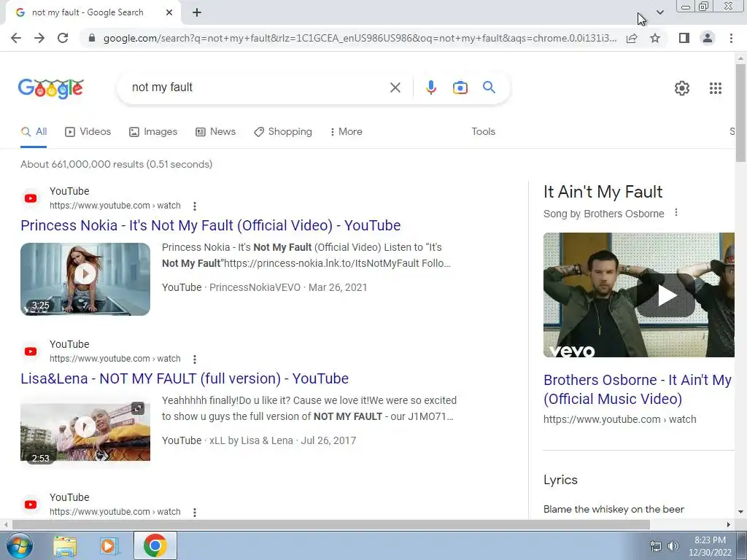This screenshot has width=747, height=560.
Task: Click the vertical scrollbar down arrow
Action: (x=740, y=512)
